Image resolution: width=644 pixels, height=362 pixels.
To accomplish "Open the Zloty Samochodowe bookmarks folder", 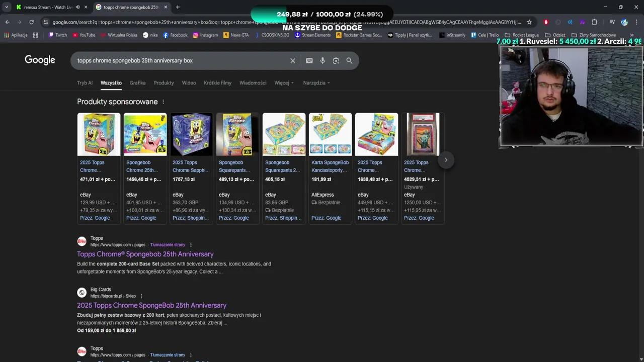I will 594,35.
